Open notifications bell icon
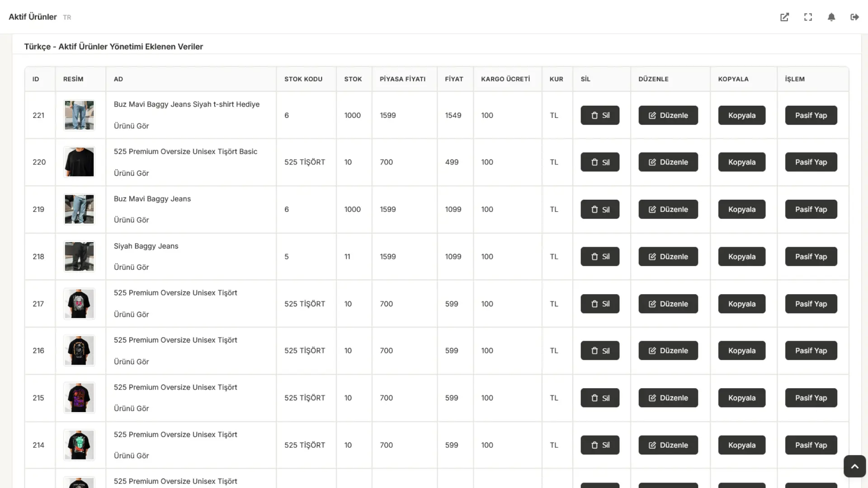 (831, 17)
